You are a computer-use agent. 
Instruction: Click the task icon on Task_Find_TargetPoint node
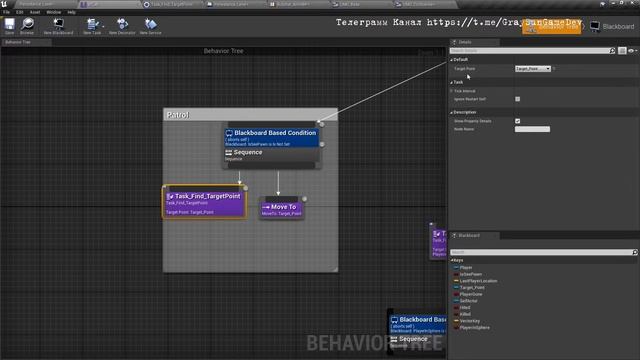(170, 196)
